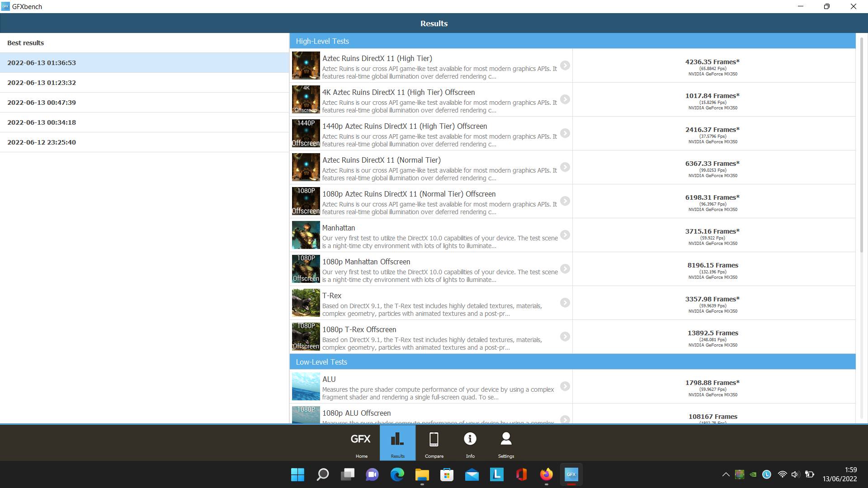Screen dimensions: 868x488
Task: Click Aztec Ruins DirectX 11 (High Tier) thumbnail
Action: click(x=306, y=66)
